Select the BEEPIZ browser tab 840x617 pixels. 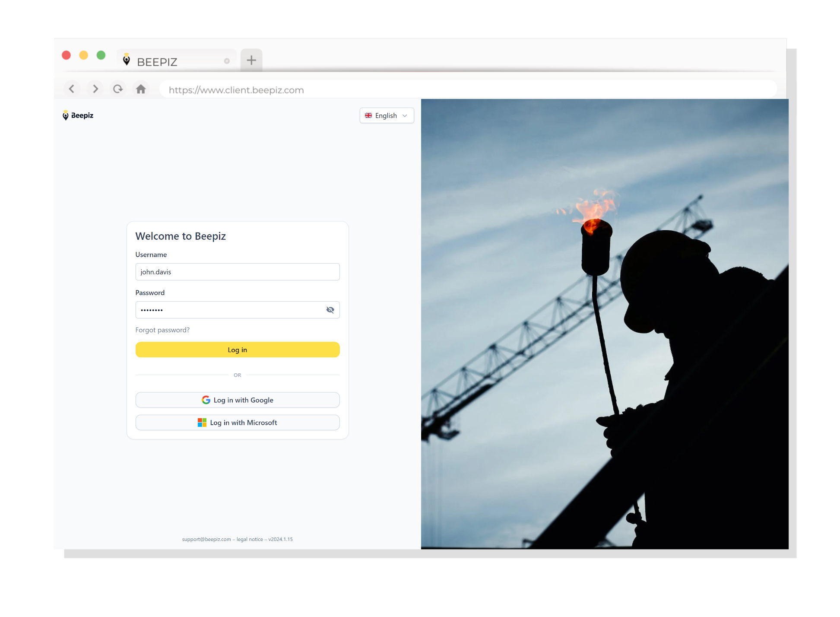[176, 61]
